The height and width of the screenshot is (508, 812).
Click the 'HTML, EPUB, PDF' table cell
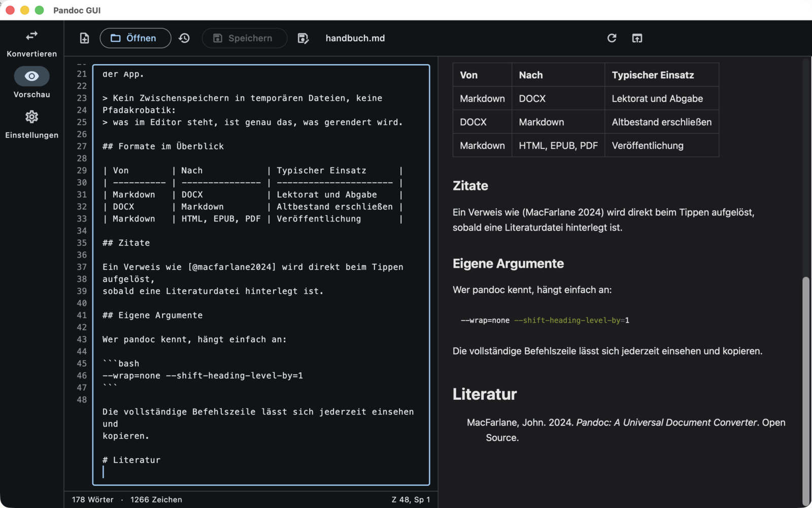point(558,145)
